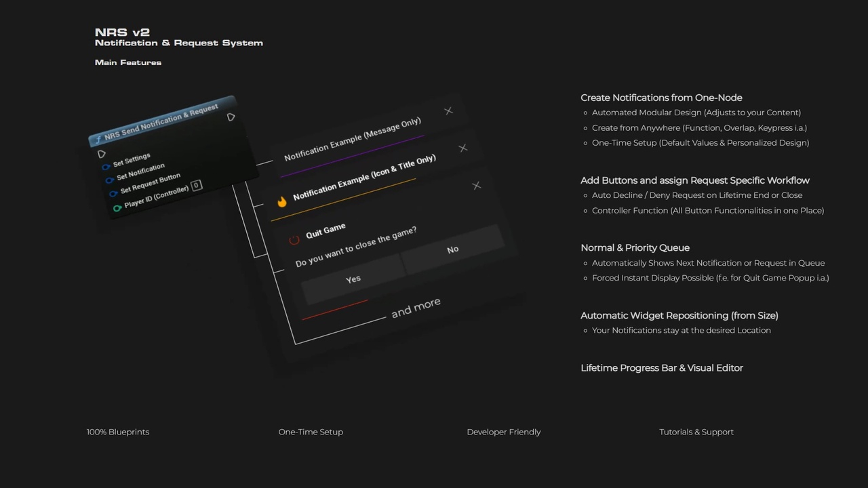Click 'One-Time Setup (Default Values & Personalized Design)' bullet
Viewport: 868px width, 488px height.
coord(701,142)
